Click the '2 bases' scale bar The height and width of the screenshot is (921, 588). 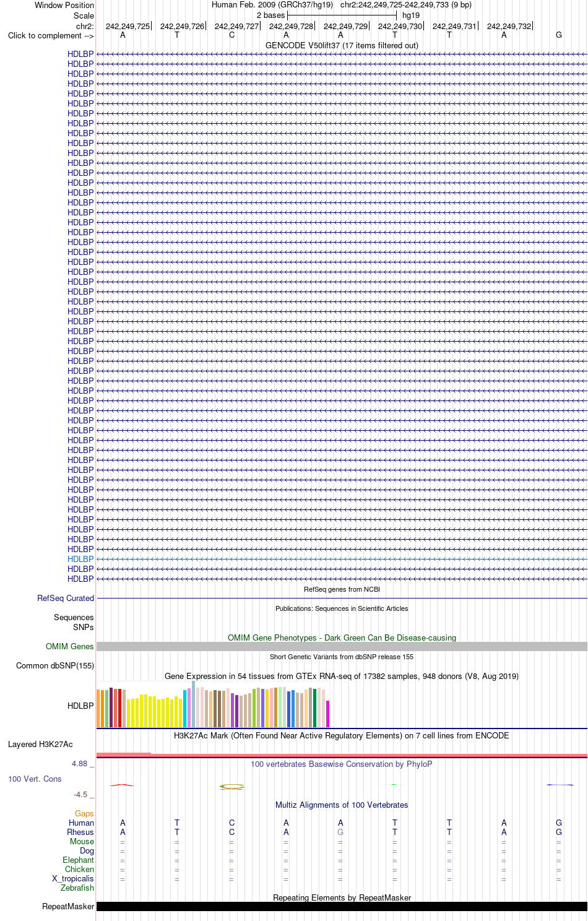pos(342,15)
